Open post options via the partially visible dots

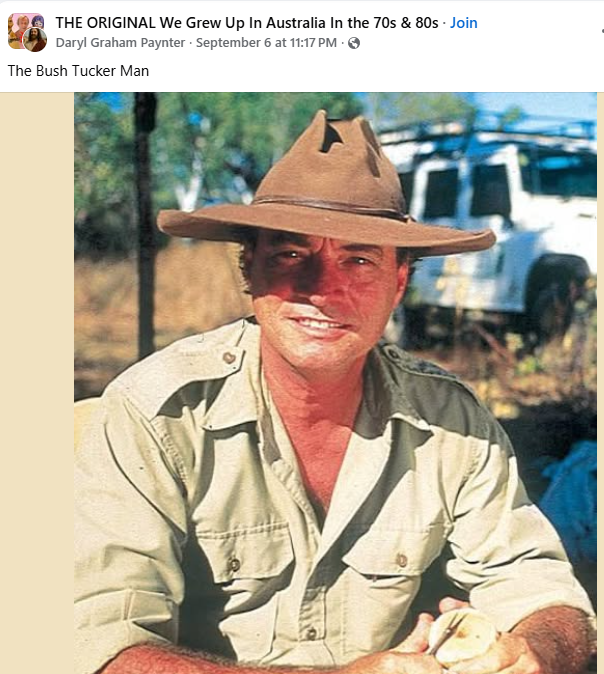pos(602,31)
